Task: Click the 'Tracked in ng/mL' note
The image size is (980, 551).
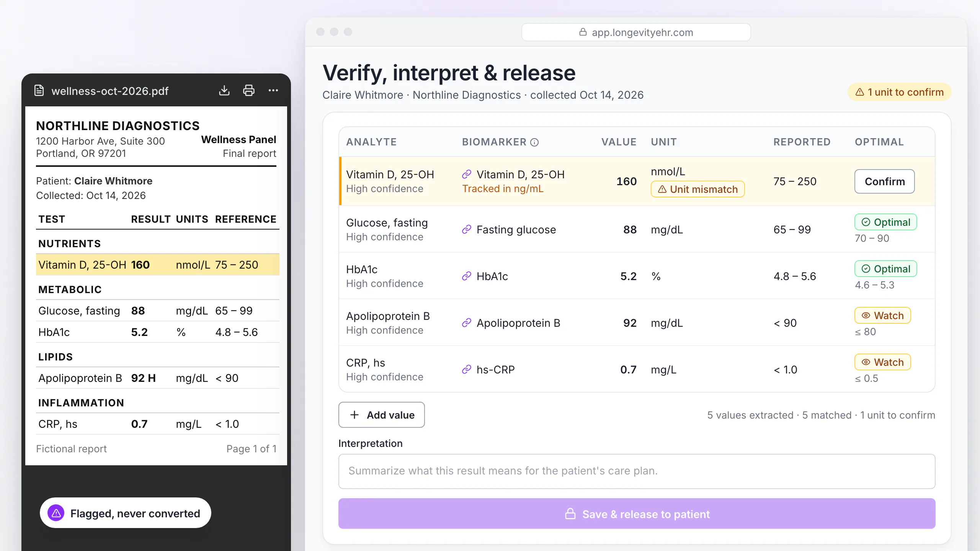Action: (x=503, y=189)
